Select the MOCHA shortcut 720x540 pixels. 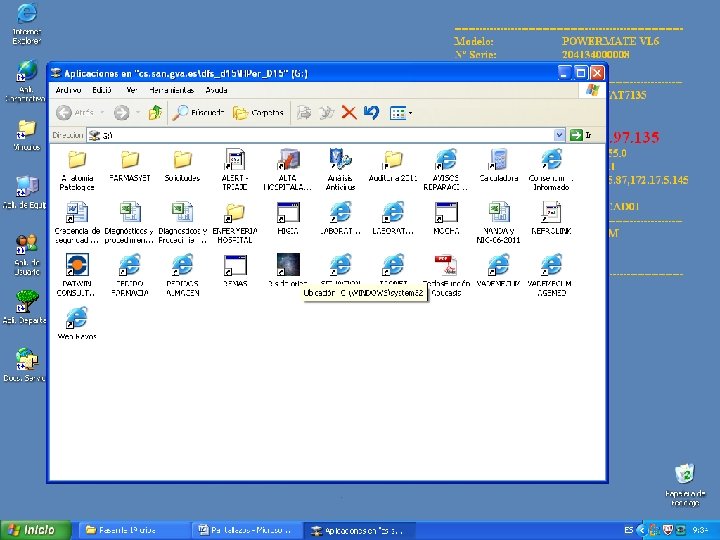(446, 219)
